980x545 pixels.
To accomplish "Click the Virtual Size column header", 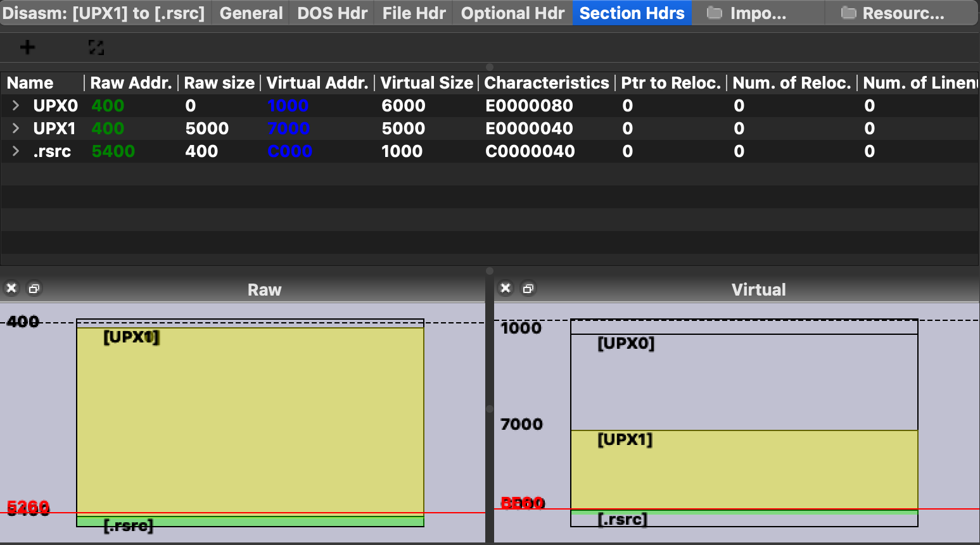I will pos(426,83).
